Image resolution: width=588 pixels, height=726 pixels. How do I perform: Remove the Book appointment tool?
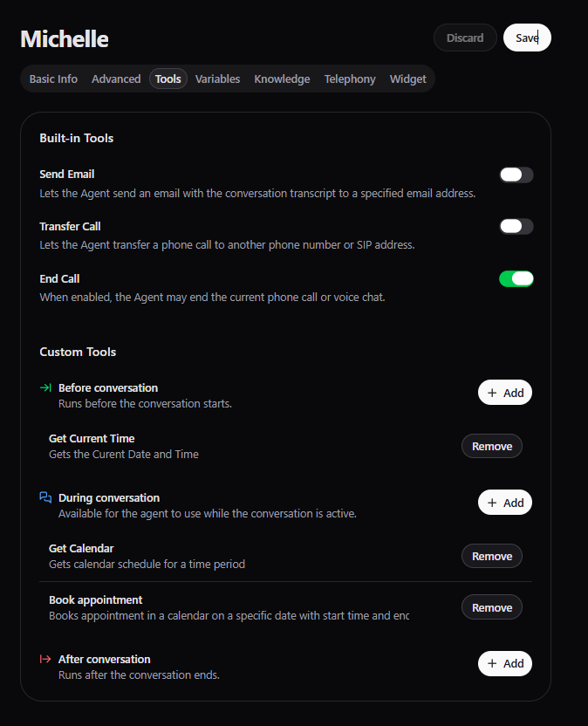point(492,607)
